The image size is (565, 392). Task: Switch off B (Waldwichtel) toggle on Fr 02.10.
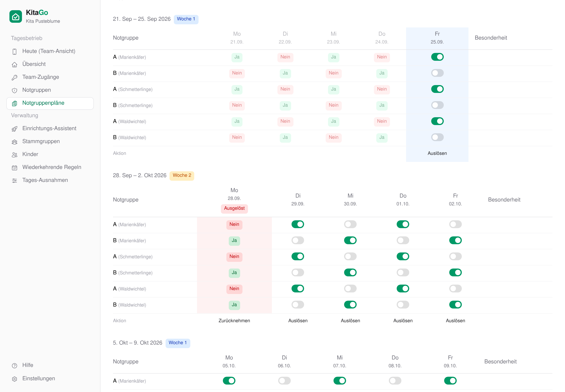click(x=455, y=305)
